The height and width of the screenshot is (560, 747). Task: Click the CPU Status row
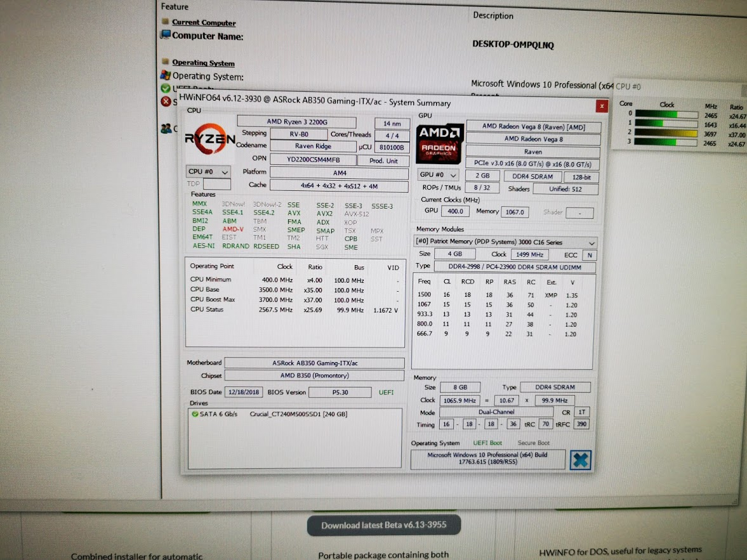(x=294, y=309)
